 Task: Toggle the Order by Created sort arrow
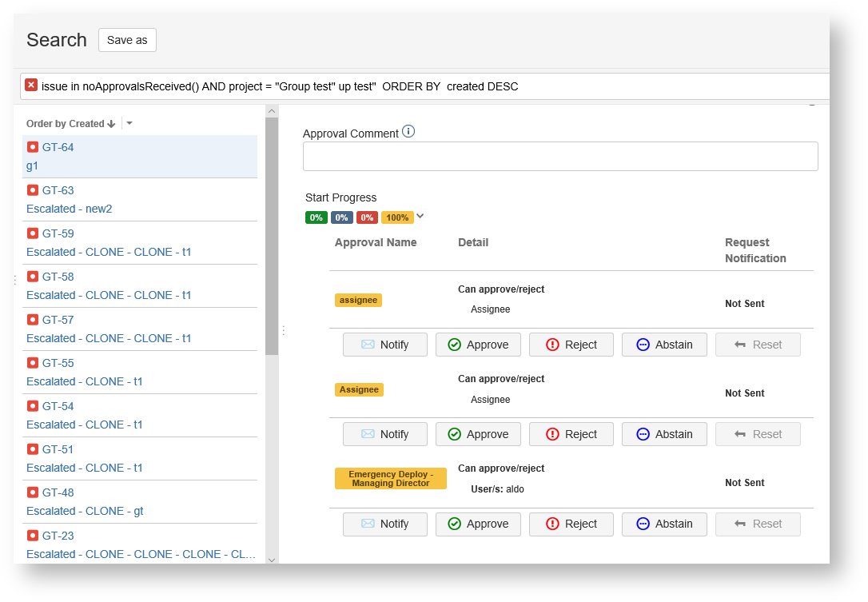click(x=111, y=124)
